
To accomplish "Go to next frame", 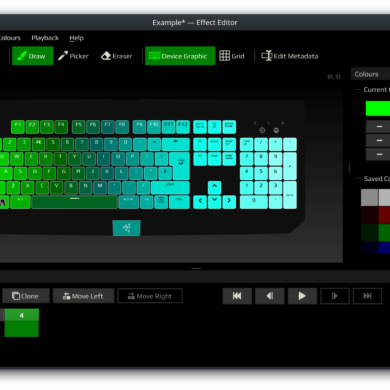I will [x=335, y=296].
